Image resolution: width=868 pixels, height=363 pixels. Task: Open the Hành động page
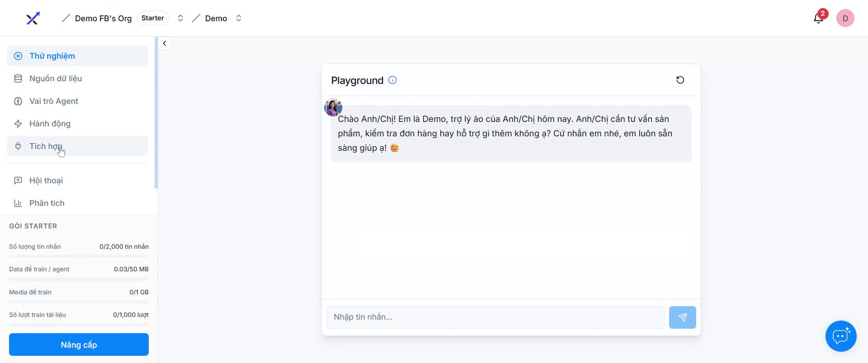point(77,124)
